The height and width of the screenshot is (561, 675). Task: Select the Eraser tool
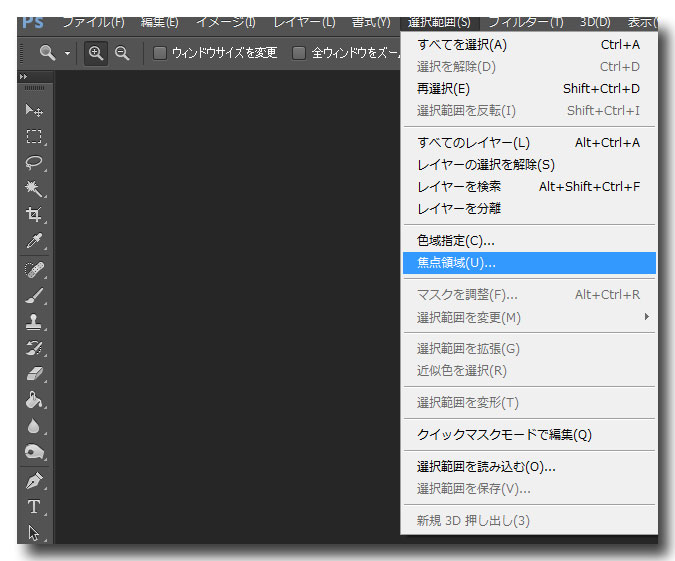click(x=34, y=374)
